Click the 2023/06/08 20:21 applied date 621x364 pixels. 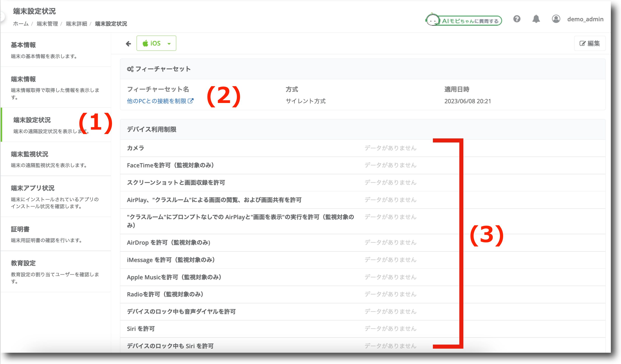(x=467, y=101)
